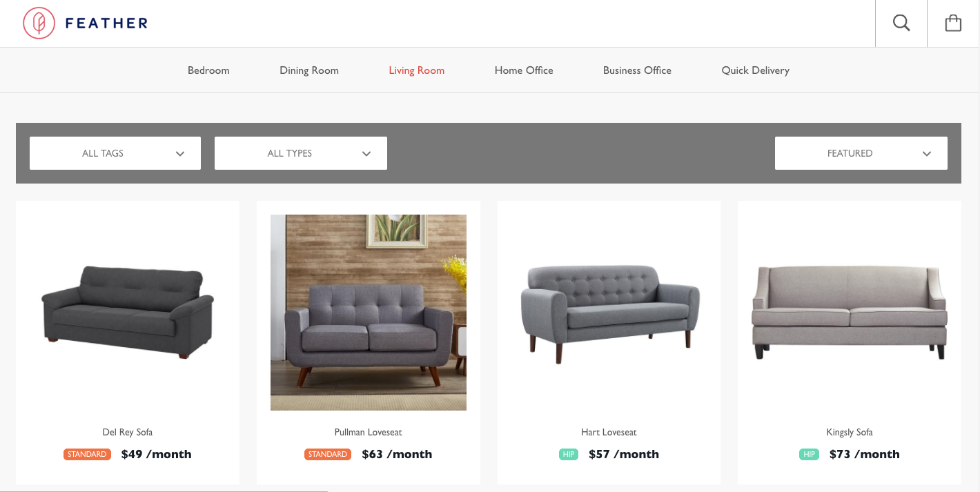Click the HIP badge on Hart Loveseat
Viewport: 980px width, 492px height.
(569, 454)
